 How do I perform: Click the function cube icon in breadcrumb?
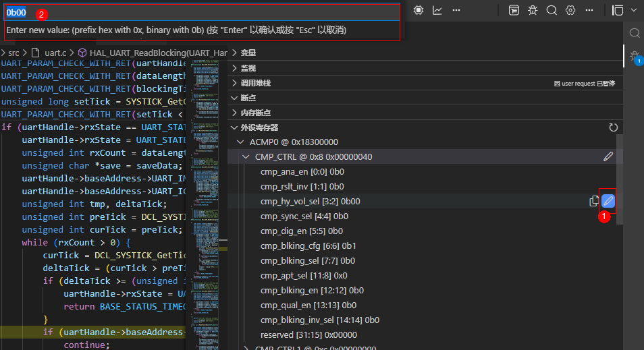pyautogui.click(x=82, y=53)
